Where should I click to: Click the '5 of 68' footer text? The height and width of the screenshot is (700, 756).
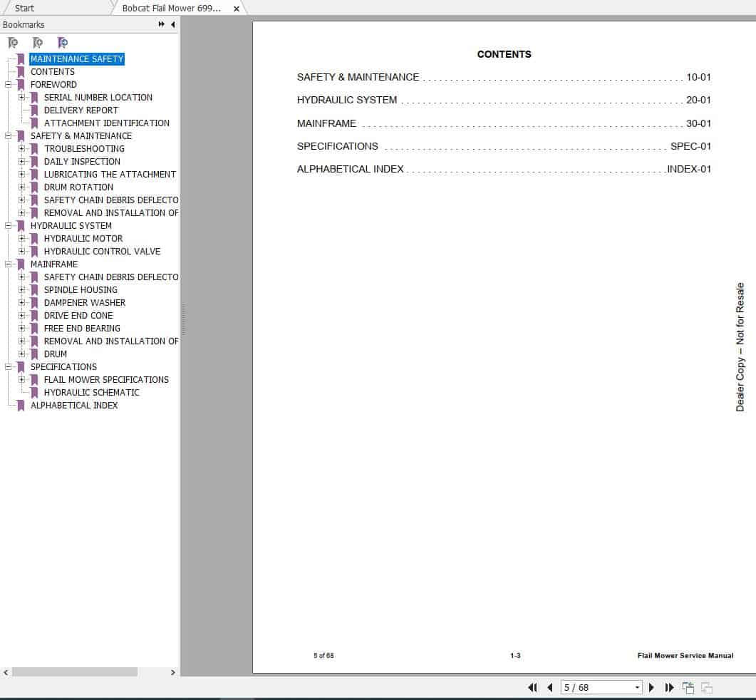click(x=323, y=655)
